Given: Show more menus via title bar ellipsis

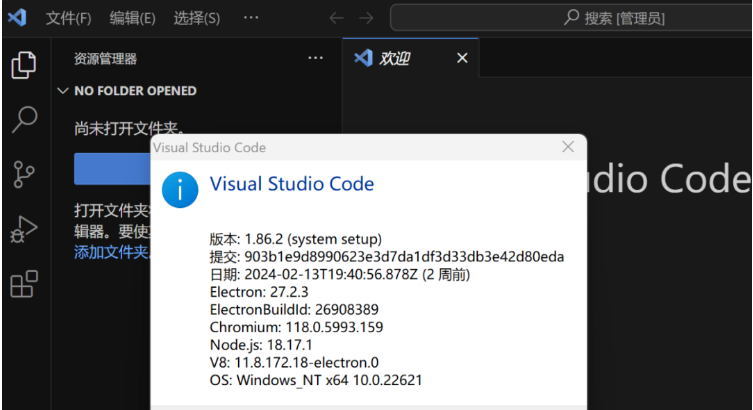Looking at the screenshot, I should click(251, 18).
